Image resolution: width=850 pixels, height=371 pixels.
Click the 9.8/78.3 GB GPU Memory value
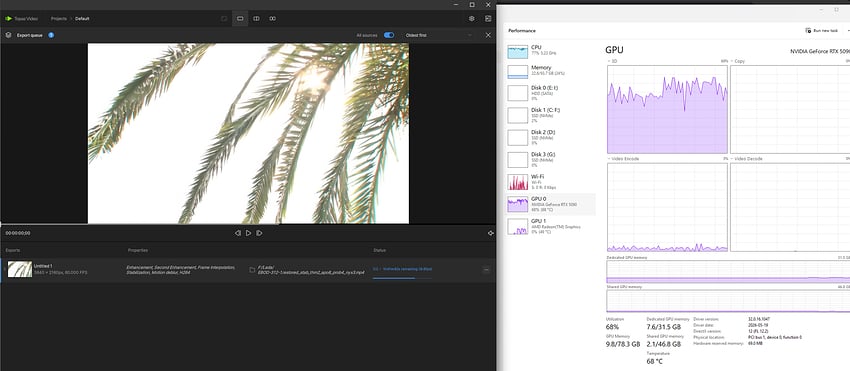click(623, 344)
